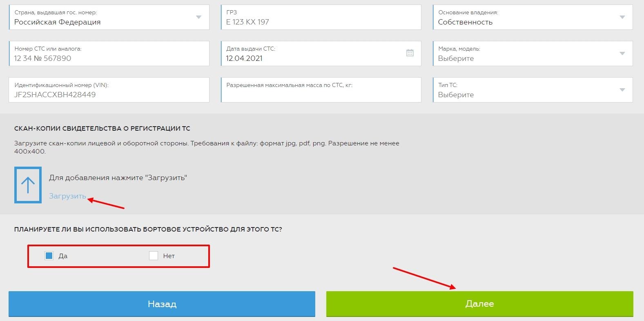The height and width of the screenshot is (321, 644).
Task: Check the "Нет" checkbox
Action: (x=154, y=256)
